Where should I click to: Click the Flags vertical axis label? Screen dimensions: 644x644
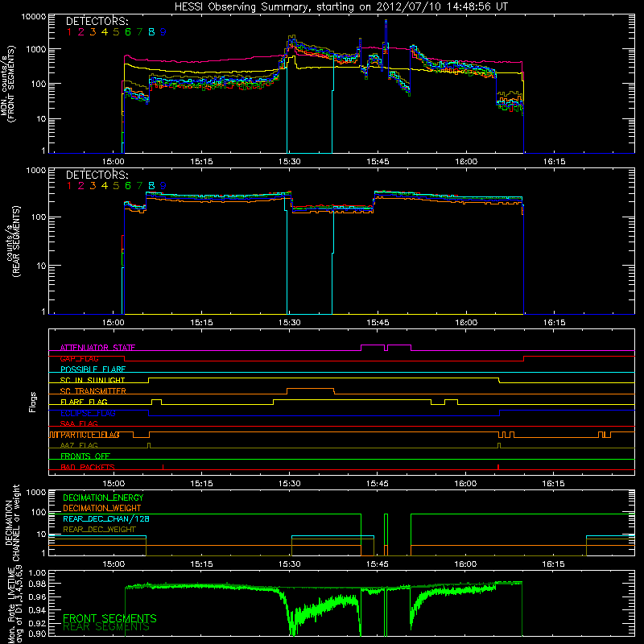[x=33, y=402]
